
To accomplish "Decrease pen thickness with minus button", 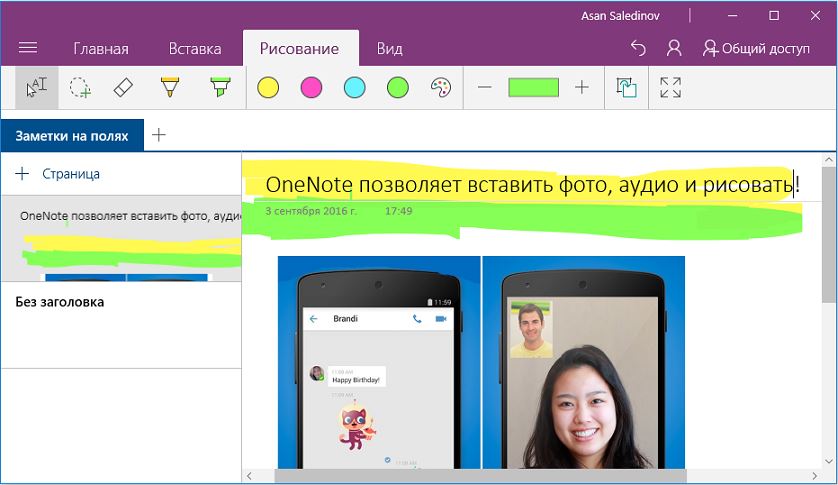I will pyautogui.click(x=485, y=88).
